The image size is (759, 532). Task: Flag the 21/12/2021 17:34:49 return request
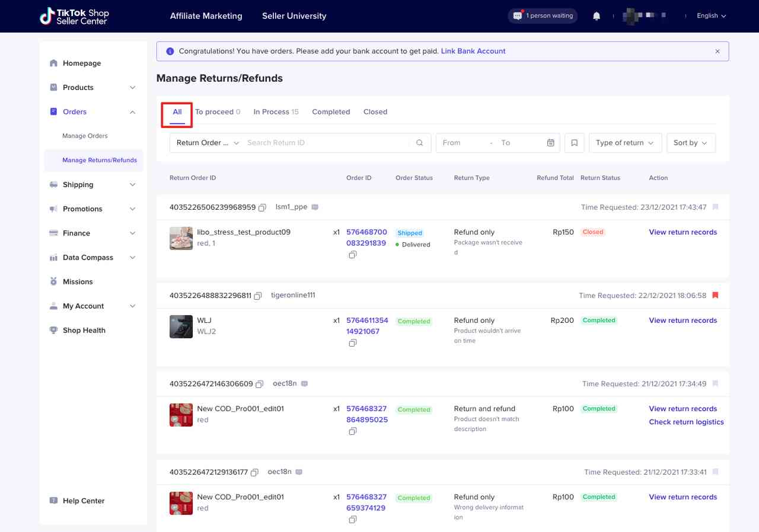click(x=715, y=384)
